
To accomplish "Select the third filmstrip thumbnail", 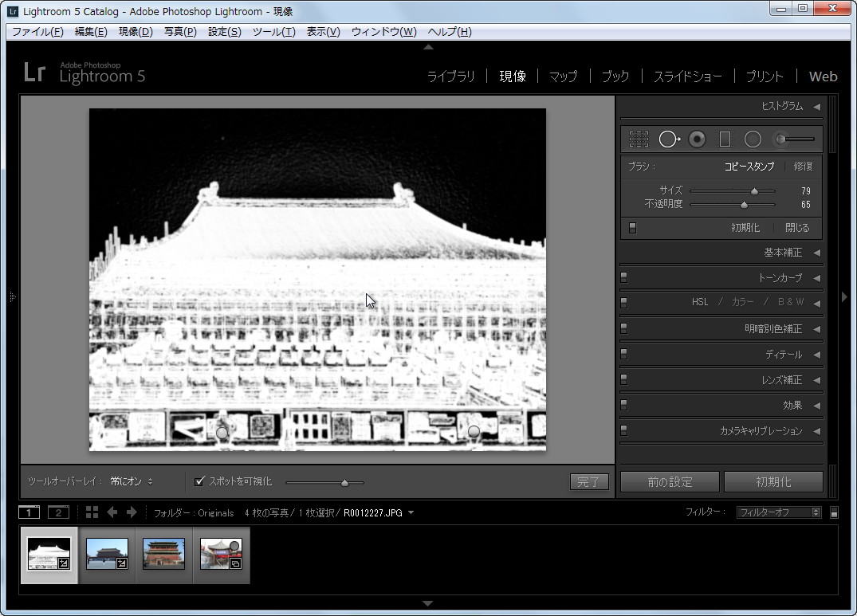I will tap(163, 554).
